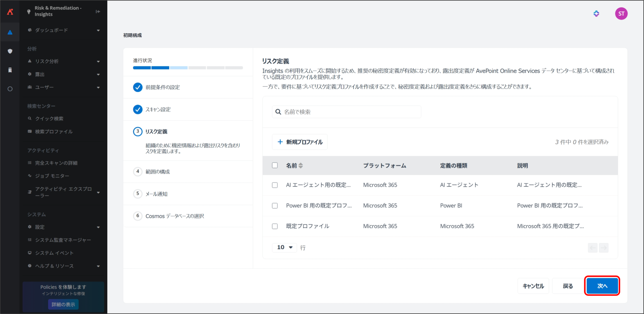Collapse the sidebar with the collapse arrow icon
644x314 pixels.
tap(98, 12)
